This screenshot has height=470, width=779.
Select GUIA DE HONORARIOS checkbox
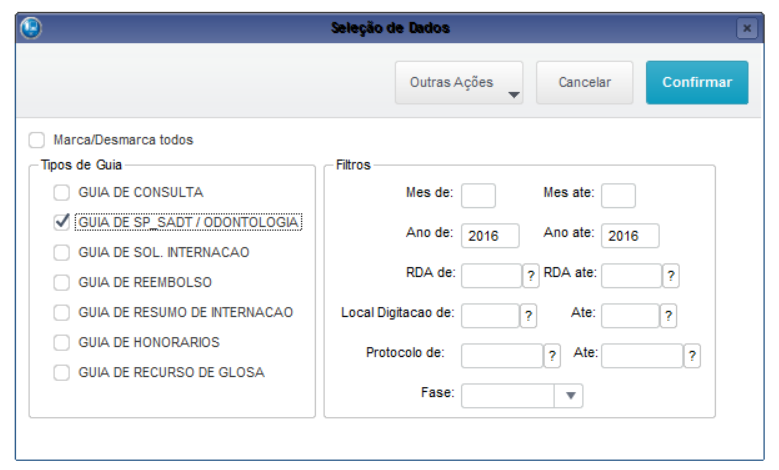click(62, 343)
